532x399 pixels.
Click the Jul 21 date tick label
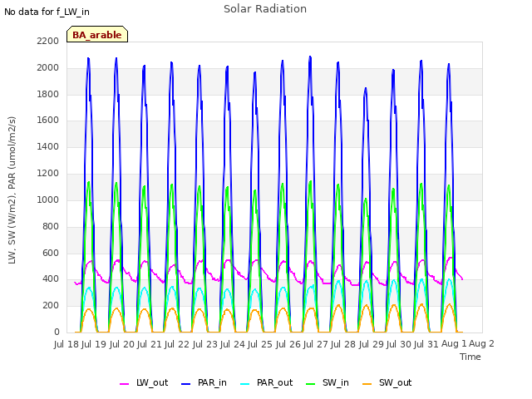[x=150, y=344]
